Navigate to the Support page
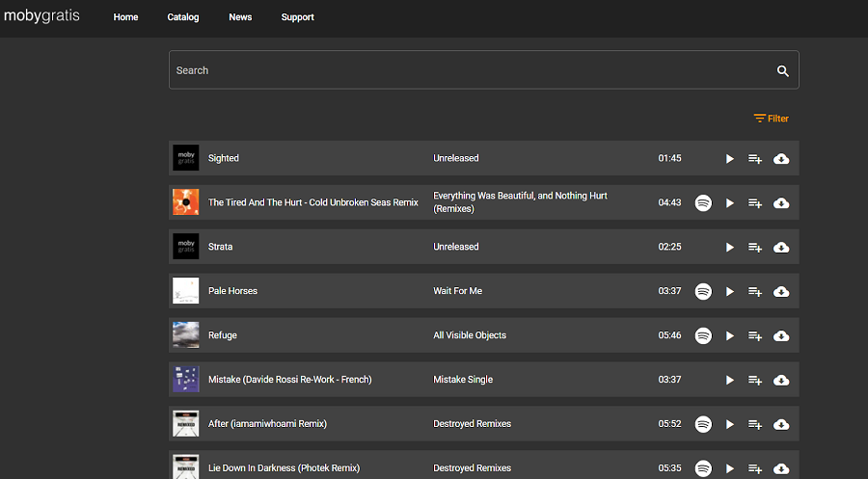 point(297,17)
